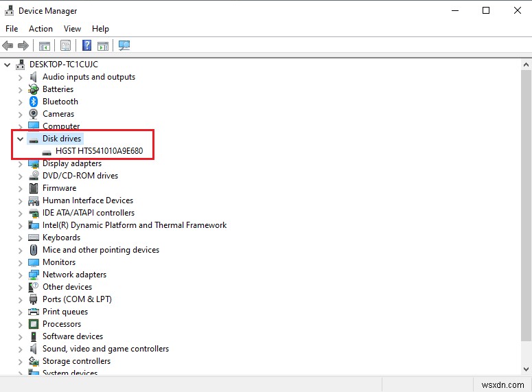The width and height of the screenshot is (532, 392).
Task: Click the Ports plug icon
Action: pyautogui.click(x=33, y=299)
